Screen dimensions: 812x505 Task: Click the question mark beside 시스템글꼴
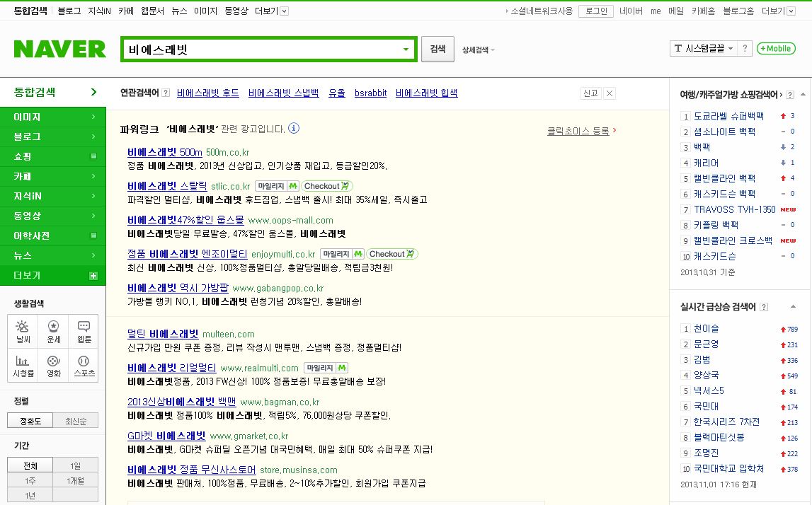pyautogui.click(x=745, y=49)
